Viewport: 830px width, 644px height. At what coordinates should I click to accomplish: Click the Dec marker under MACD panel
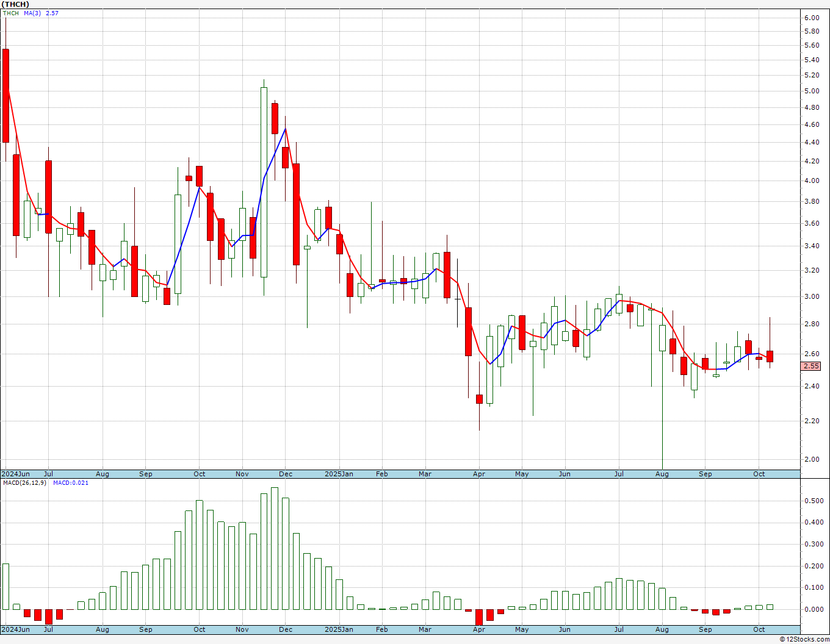(285, 629)
